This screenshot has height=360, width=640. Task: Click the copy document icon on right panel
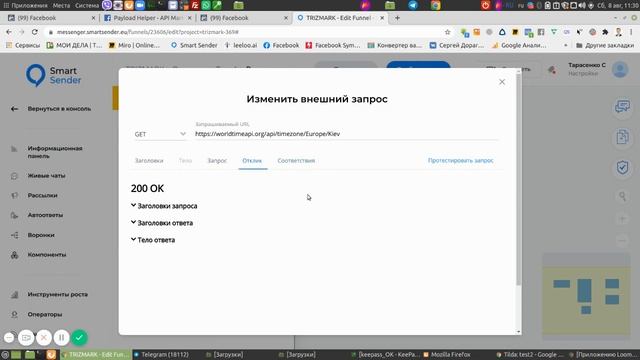(622, 137)
